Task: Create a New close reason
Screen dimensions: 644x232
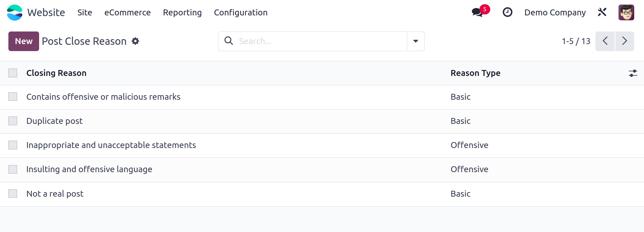Action: 24,41
